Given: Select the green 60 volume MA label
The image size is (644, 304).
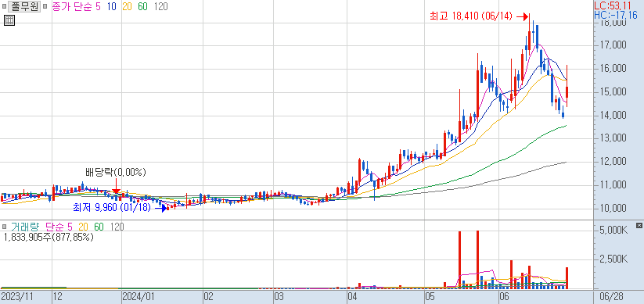Looking at the screenshot, I should [99, 227].
